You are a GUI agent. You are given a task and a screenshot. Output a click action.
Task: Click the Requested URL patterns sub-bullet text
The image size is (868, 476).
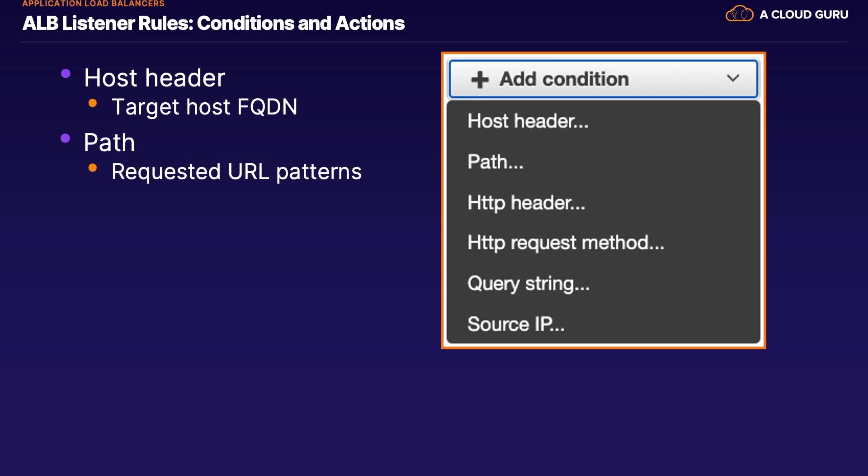pos(236,171)
